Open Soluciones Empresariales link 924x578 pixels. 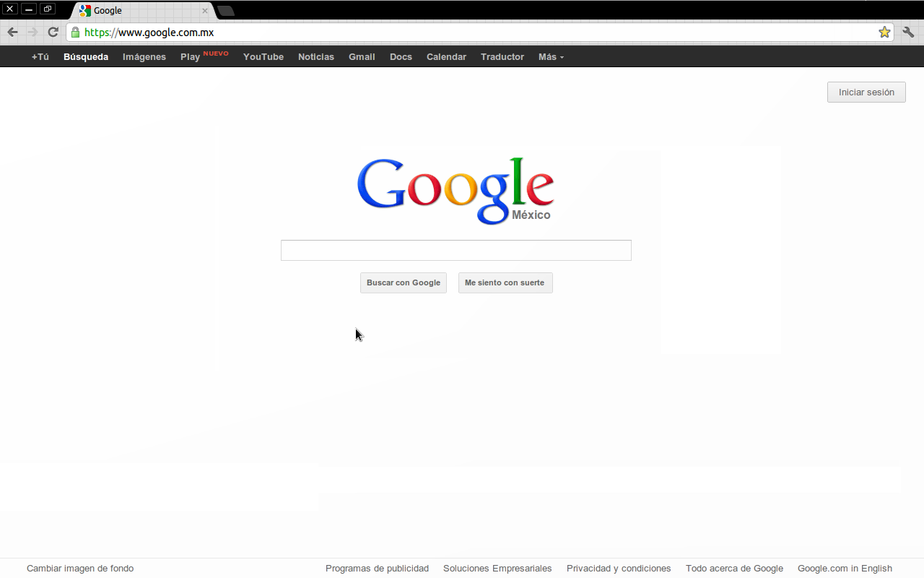pyautogui.click(x=497, y=569)
